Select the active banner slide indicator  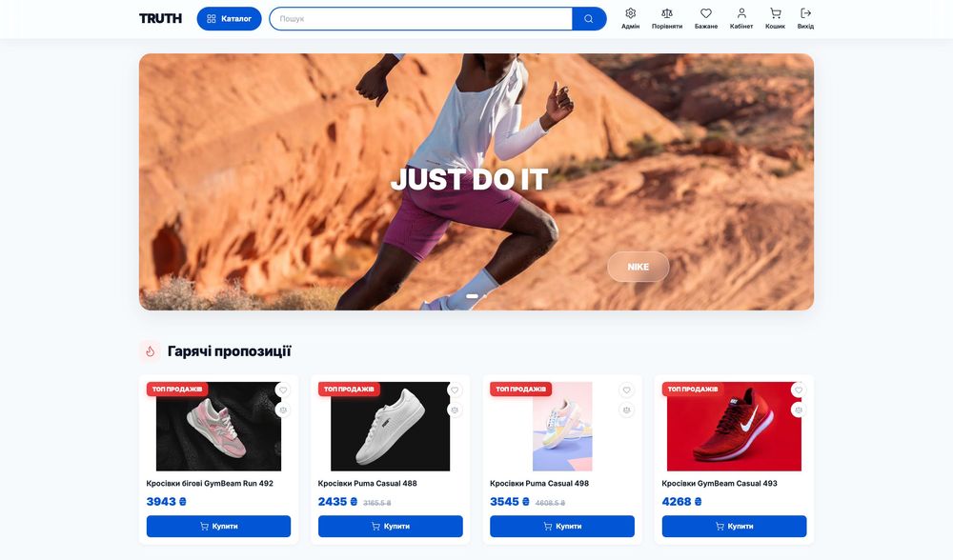[x=472, y=296]
